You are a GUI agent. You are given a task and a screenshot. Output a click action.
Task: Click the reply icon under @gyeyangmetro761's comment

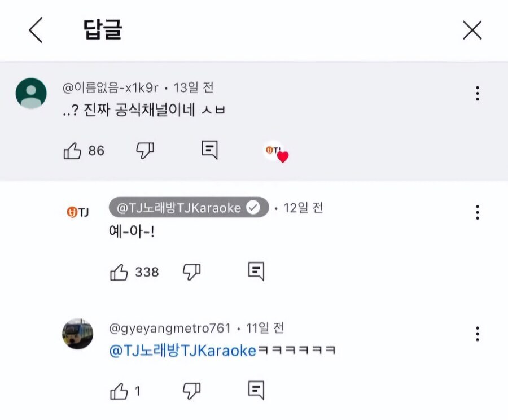[256, 390]
